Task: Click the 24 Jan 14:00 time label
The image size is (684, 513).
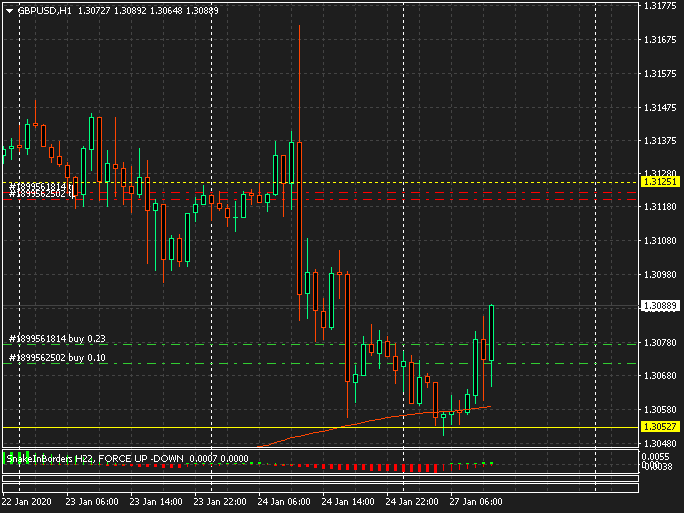Action: coord(348,502)
